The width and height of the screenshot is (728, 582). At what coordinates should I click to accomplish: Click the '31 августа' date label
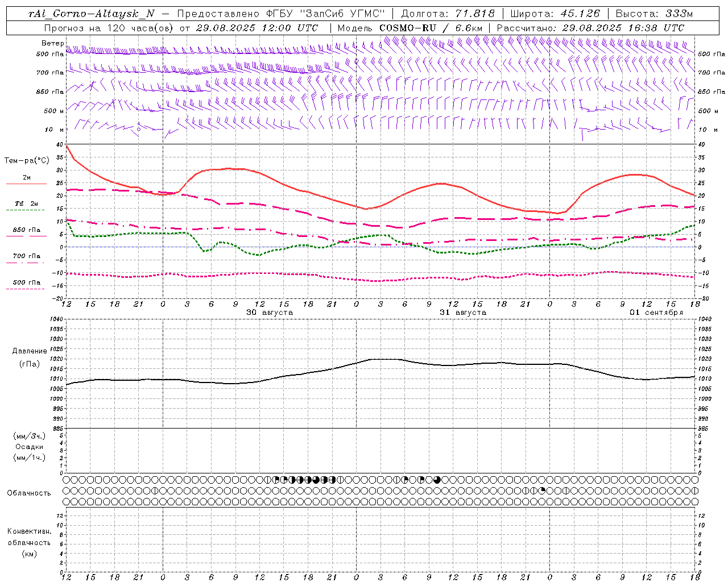(463, 313)
